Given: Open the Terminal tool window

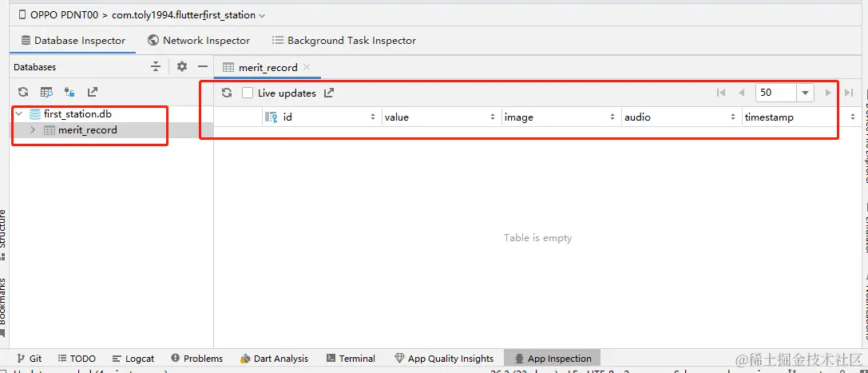Looking at the screenshot, I should point(349,359).
